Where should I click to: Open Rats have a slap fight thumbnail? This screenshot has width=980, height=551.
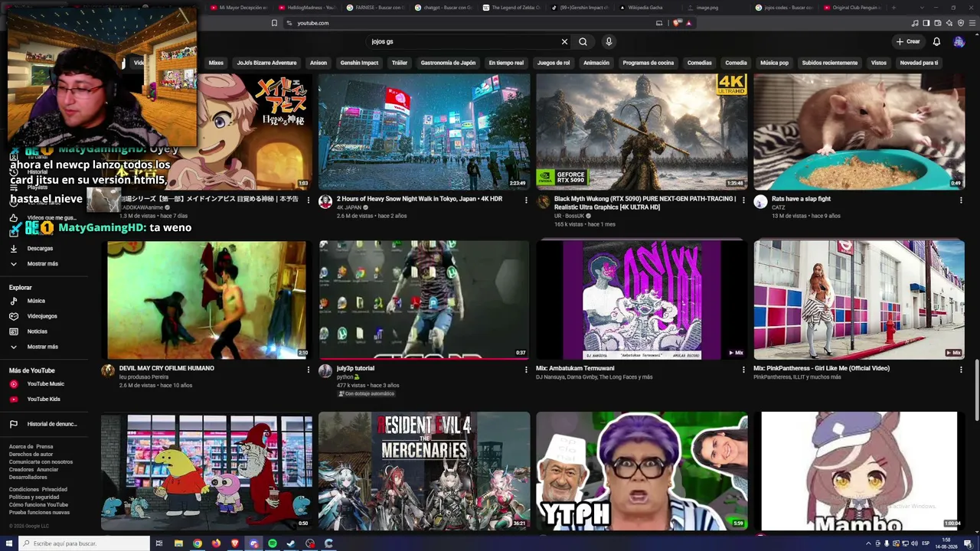tap(859, 132)
